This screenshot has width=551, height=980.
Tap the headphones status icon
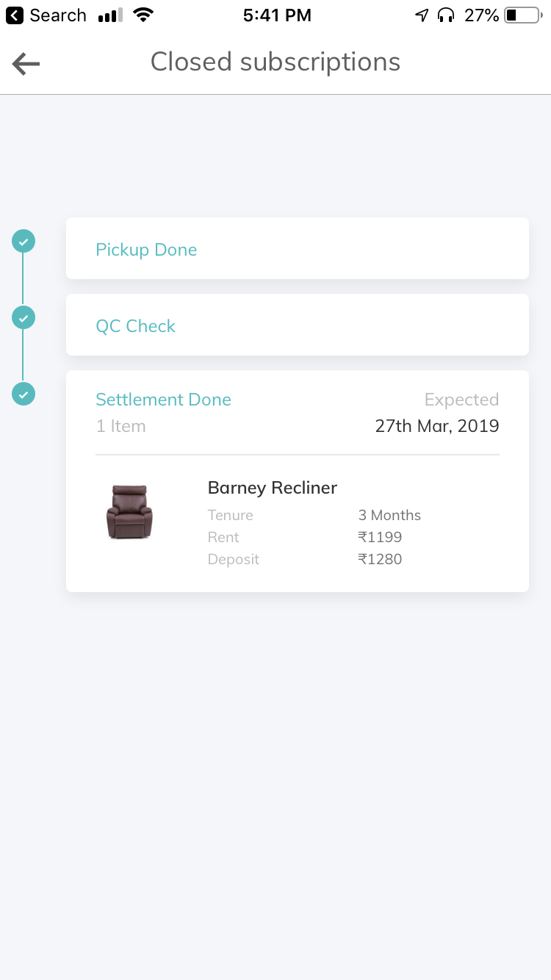pyautogui.click(x=445, y=15)
